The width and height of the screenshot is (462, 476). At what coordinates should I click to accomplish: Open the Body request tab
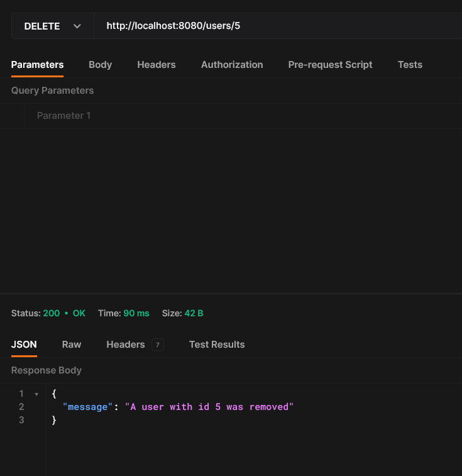[100, 65]
